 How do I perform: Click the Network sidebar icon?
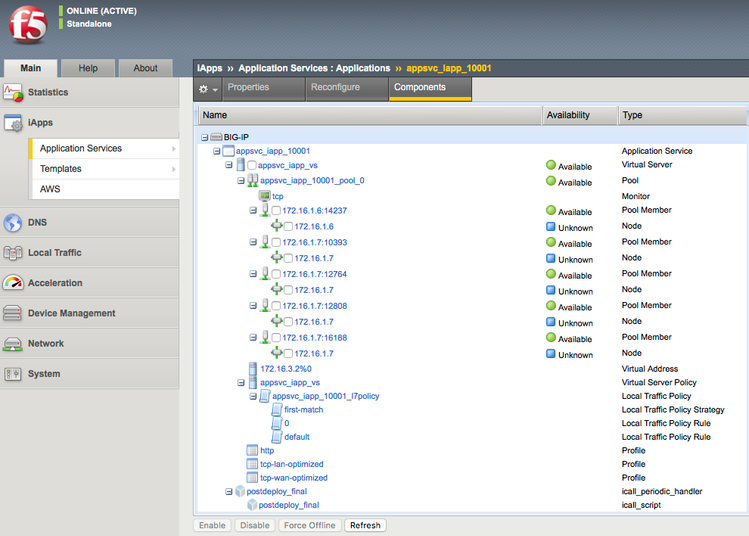(x=13, y=343)
